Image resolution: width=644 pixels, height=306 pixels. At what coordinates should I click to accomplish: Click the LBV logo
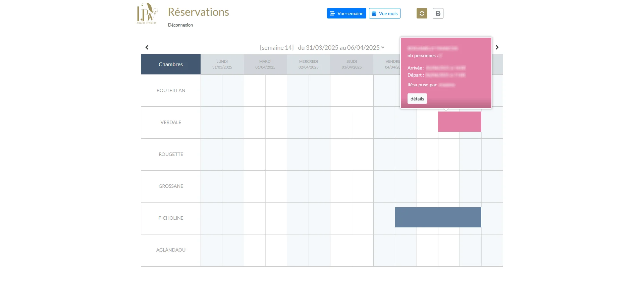pyautogui.click(x=146, y=13)
